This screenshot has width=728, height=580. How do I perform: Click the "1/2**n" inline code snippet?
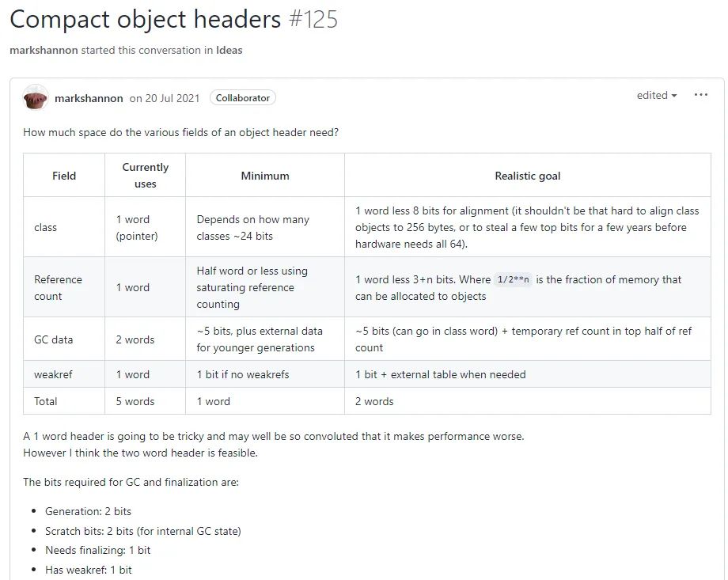click(x=514, y=280)
